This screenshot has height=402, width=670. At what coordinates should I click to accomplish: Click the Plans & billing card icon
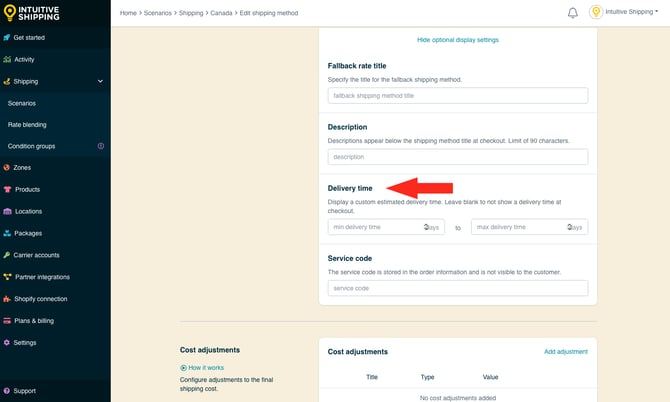tap(7, 320)
